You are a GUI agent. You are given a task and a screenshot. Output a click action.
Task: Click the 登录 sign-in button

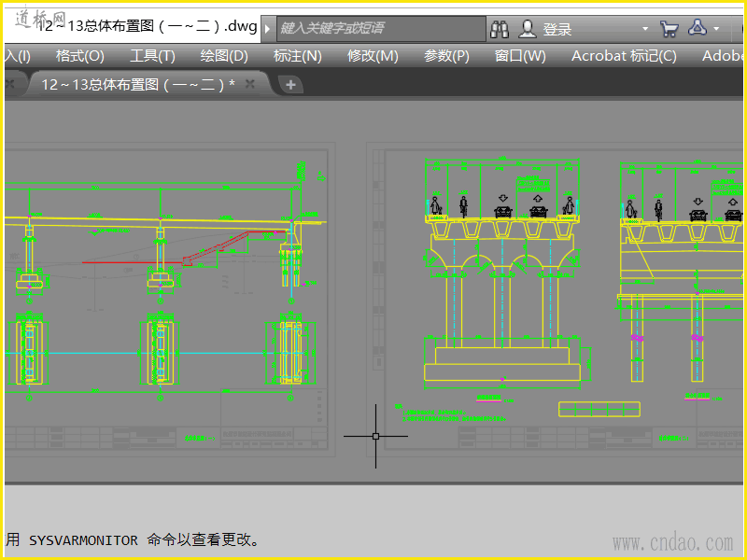click(x=546, y=29)
